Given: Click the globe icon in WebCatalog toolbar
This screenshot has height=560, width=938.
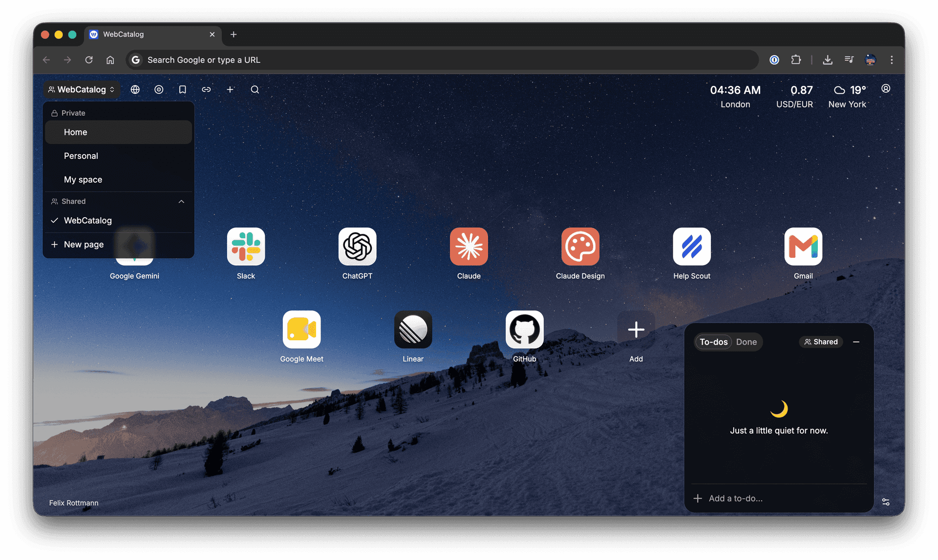Looking at the screenshot, I should point(135,89).
